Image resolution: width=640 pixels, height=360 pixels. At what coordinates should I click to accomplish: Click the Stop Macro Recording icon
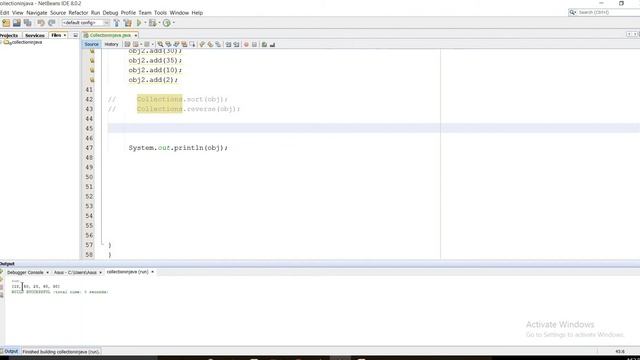coord(254,44)
